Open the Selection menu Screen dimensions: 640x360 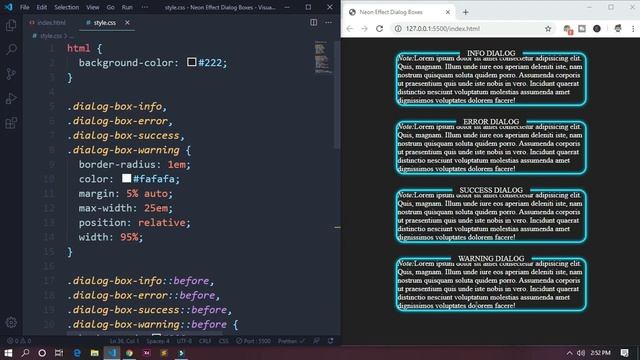(67, 7)
